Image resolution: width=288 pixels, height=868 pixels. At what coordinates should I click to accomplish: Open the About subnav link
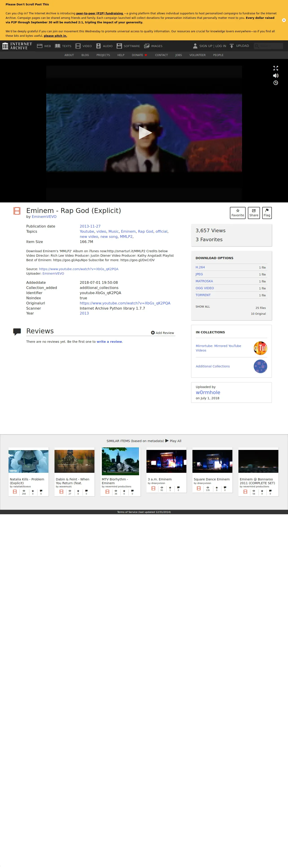69,55
